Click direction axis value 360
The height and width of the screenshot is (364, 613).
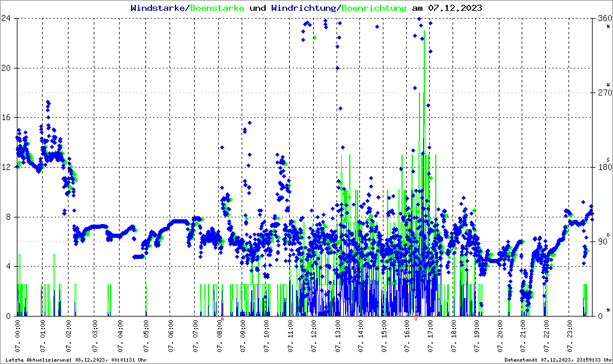tap(605, 19)
